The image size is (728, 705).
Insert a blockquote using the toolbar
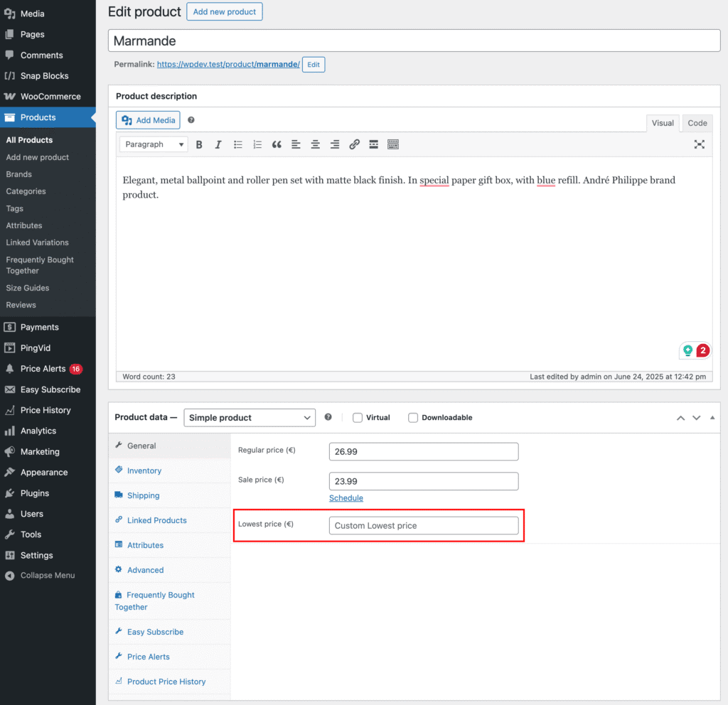tap(277, 144)
